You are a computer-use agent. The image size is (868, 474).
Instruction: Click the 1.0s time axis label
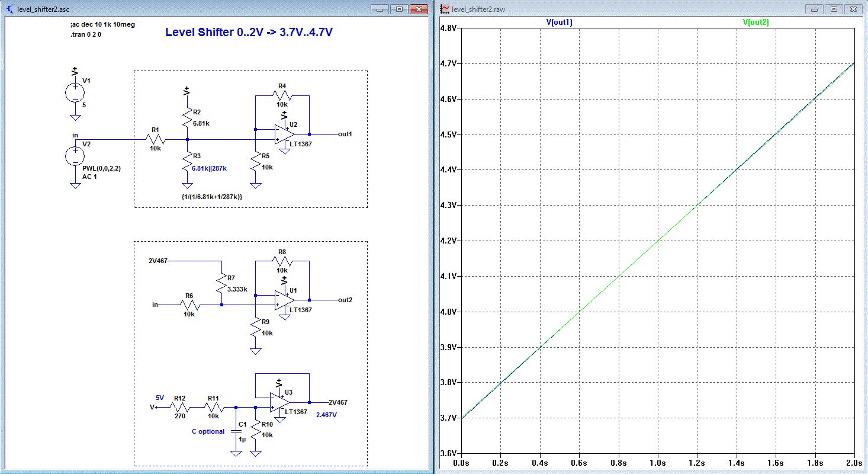click(x=657, y=462)
